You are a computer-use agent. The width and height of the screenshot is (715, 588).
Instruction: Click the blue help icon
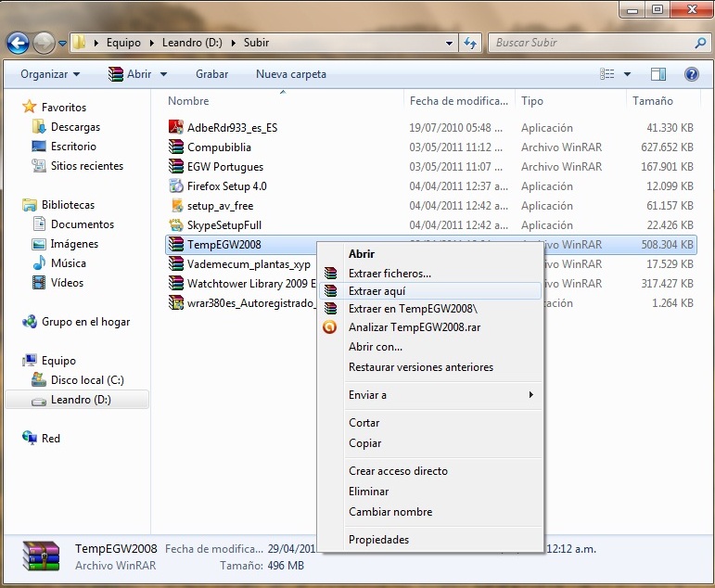coord(691,74)
